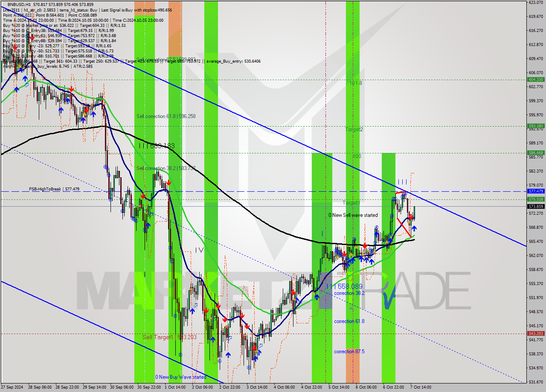This screenshot has width=546, height=392.
Task: Click the 599.301 price axis label
Action: click(x=536, y=101)
